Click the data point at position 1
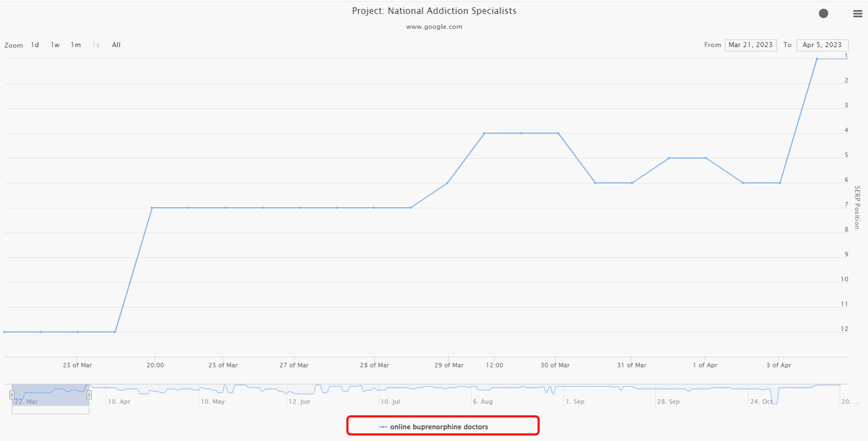Screen dimensions: 868x441 click(x=817, y=59)
